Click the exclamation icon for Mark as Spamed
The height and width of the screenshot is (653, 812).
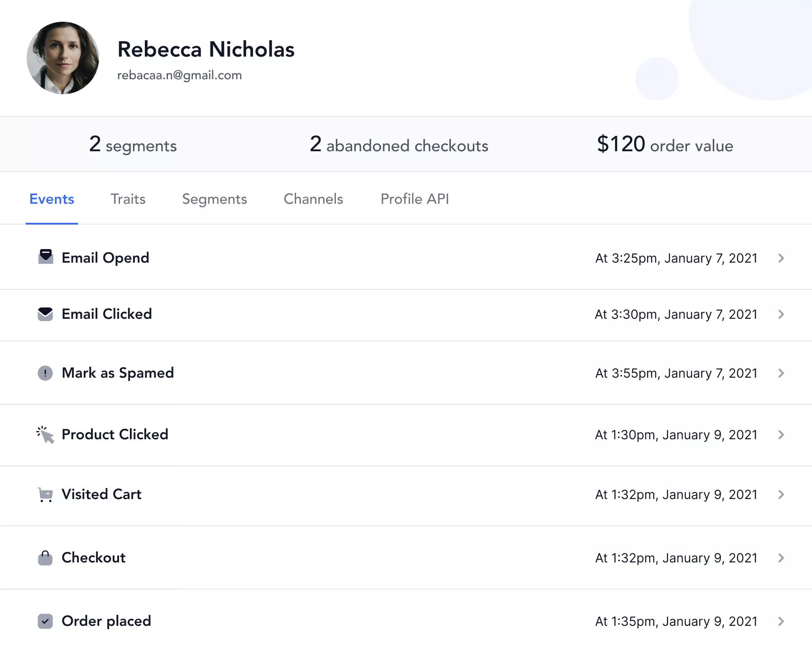[x=45, y=373]
